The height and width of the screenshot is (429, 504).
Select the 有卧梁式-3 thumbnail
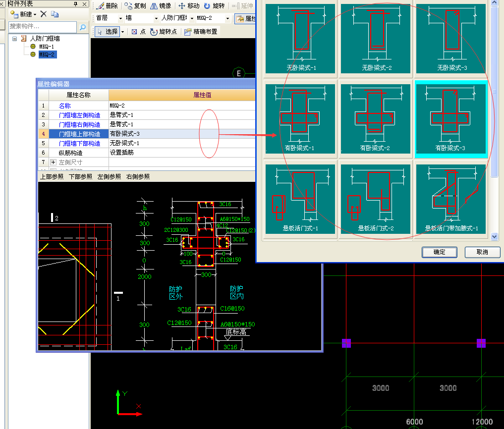[x=451, y=119]
